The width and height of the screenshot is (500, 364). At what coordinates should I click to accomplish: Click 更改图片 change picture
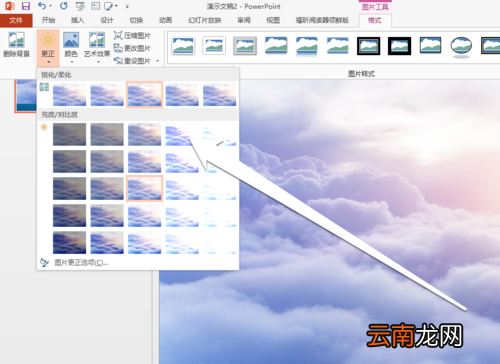(132, 48)
